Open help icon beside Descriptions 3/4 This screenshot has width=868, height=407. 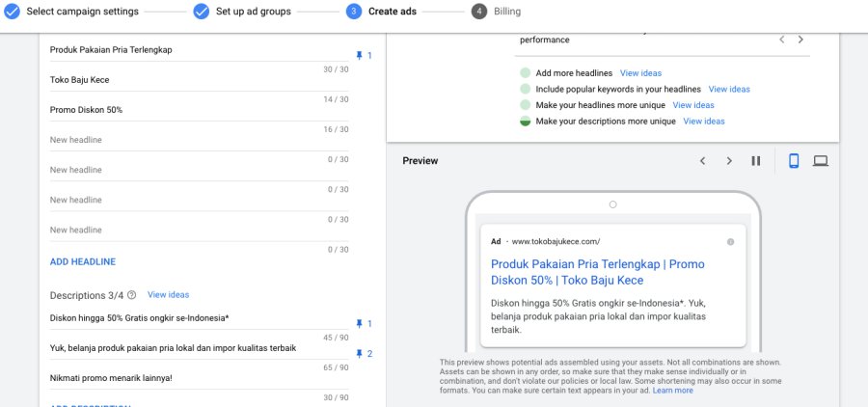[132, 295]
